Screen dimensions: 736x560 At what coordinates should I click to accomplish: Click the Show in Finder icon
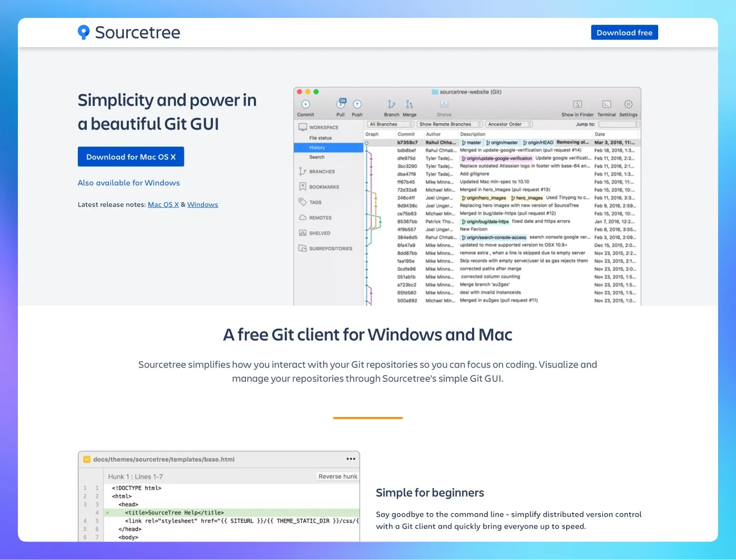coord(577,104)
